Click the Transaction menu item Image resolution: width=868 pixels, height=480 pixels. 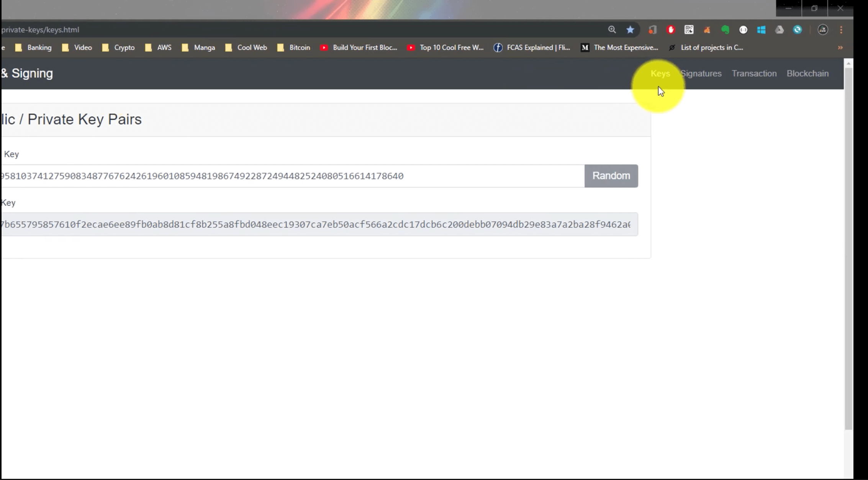[754, 73]
